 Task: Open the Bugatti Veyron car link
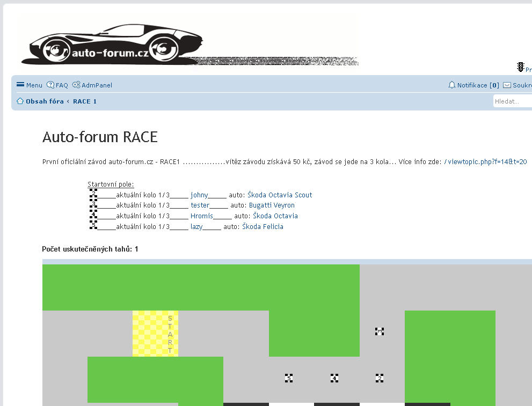(x=272, y=205)
